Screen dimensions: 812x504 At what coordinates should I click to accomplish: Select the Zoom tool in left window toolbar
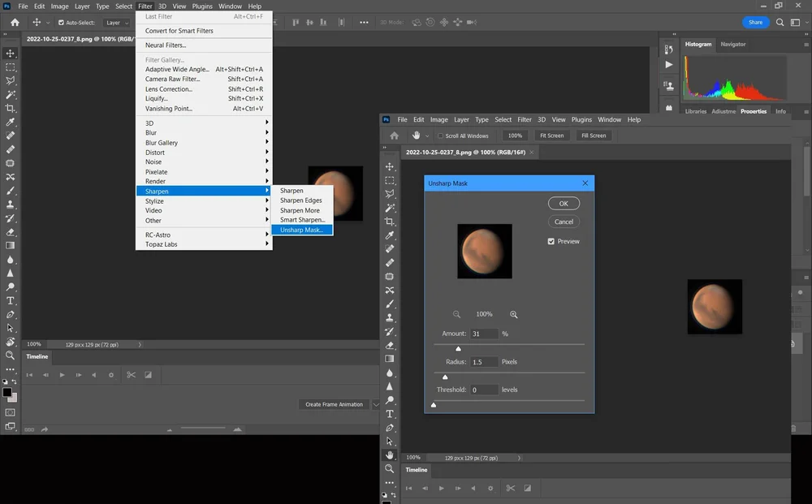pos(10,355)
